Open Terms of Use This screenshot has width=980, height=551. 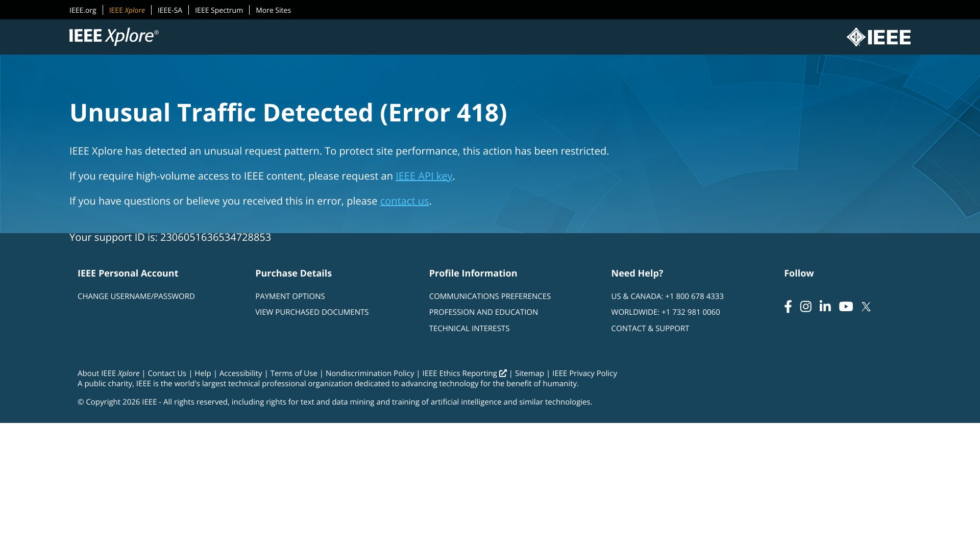coord(293,373)
